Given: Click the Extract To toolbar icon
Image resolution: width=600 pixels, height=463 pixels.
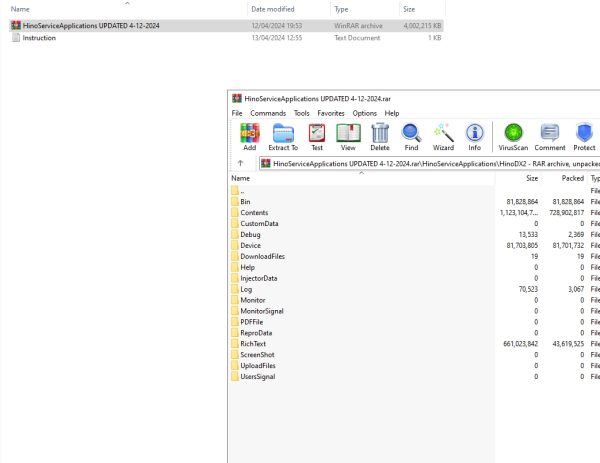Looking at the screenshot, I should 283,133.
